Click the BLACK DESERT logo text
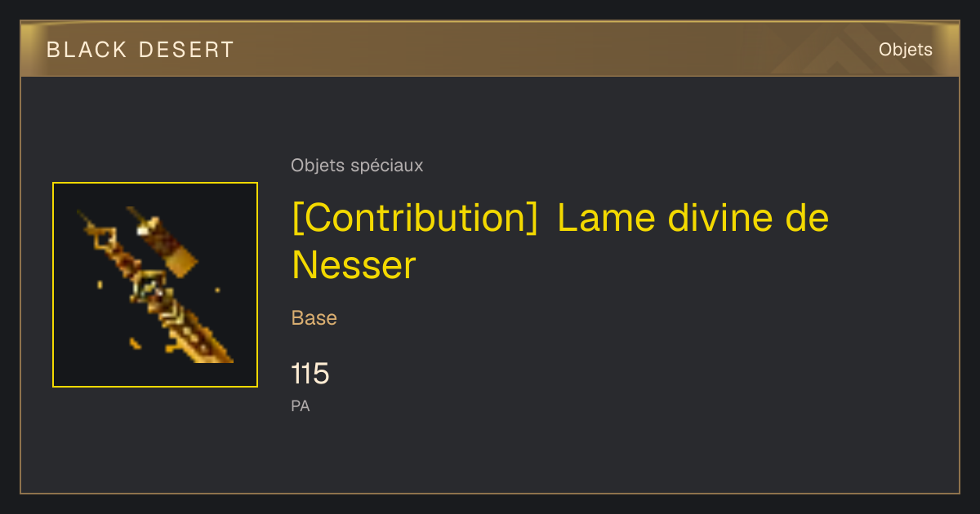This screenshot has height=514, width=980. tap(140, 50)
